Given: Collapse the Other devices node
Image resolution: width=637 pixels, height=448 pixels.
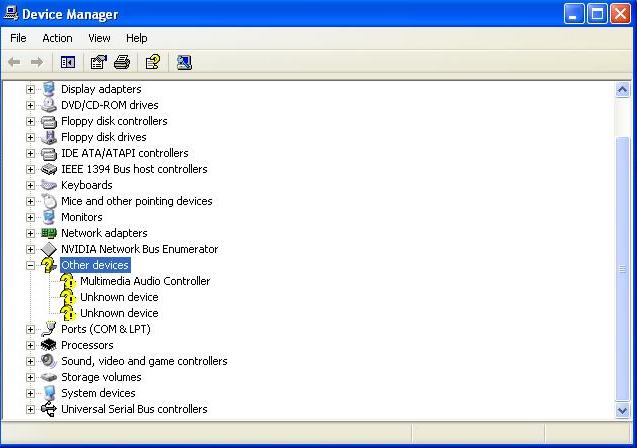Looking at the screenshot, I should coord(30,265).
